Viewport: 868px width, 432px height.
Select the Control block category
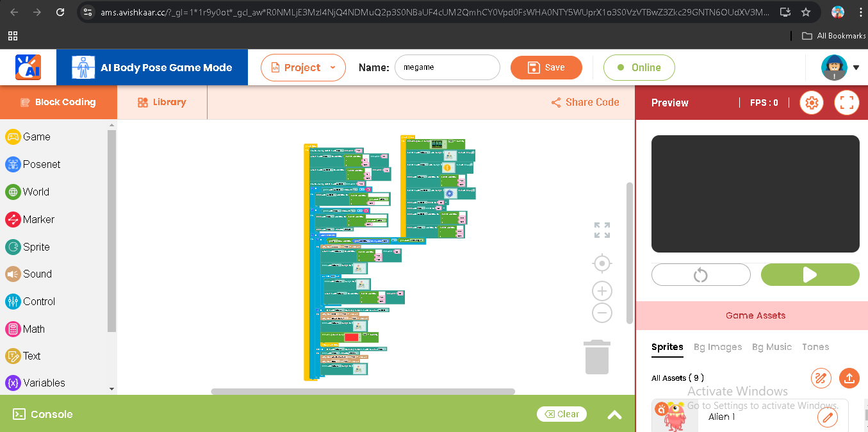click(x=30, y=301)
